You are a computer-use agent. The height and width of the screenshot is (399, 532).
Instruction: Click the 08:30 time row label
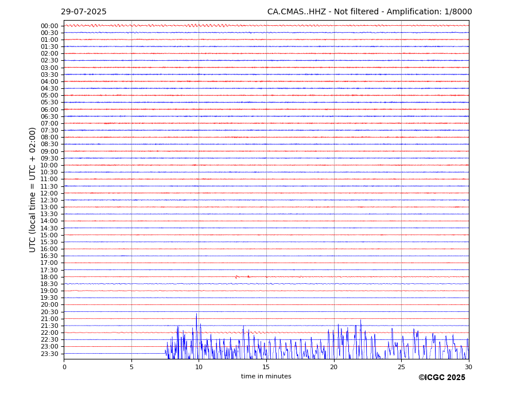coord(49,144)
